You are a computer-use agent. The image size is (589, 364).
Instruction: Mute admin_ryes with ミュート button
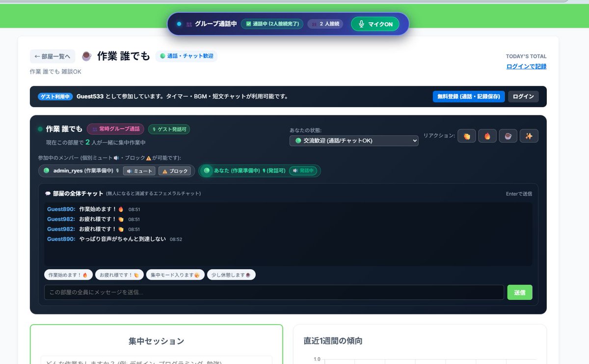(139, 171)
